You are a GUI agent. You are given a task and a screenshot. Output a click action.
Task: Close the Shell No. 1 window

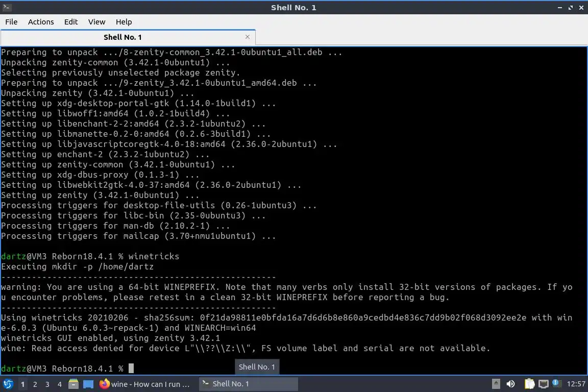tap(581, 8)
